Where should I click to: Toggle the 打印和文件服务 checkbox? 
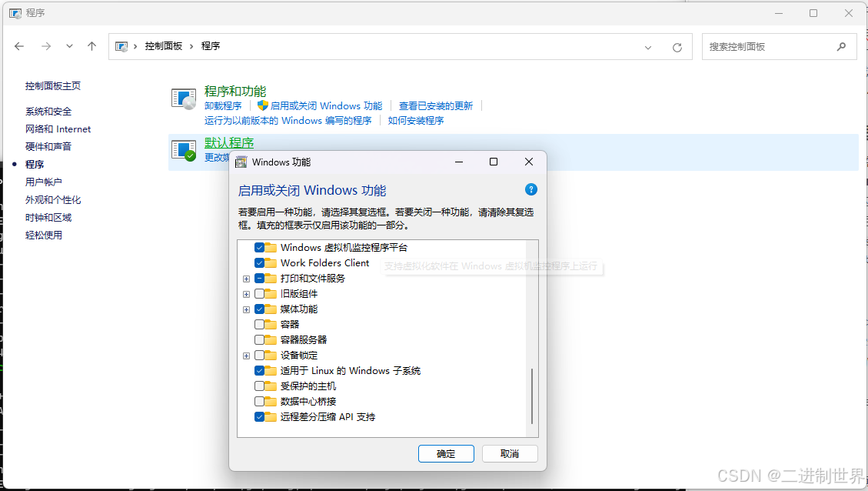(x=259, y=279)
